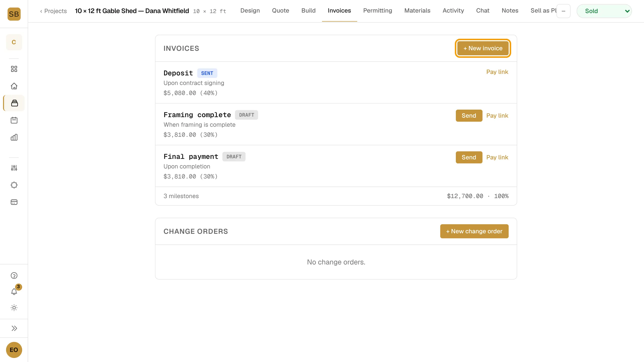Image resolution: width=644 pixels, height=362 pixels.
Task: Open Pay link for Deposit invoice
Action: click(497, 72)
